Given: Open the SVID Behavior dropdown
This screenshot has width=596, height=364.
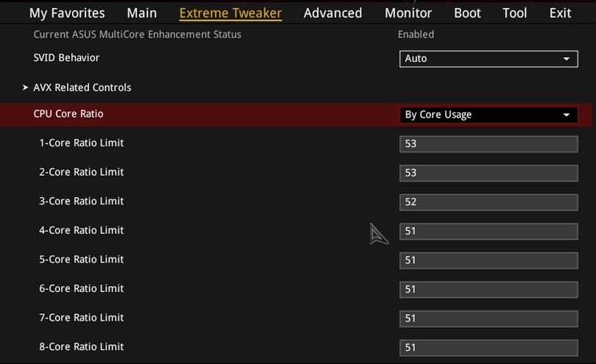Looking at the screenshot, I should [489, 59].
